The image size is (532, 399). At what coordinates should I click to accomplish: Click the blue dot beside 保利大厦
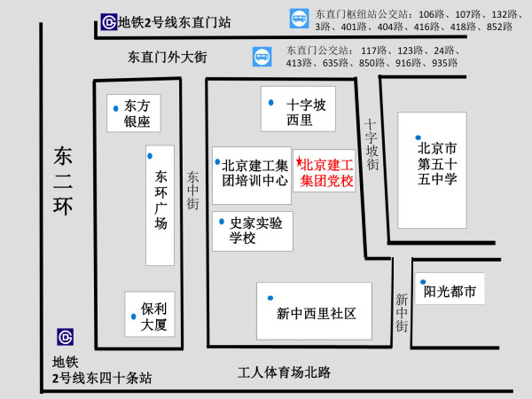(134, 317)
